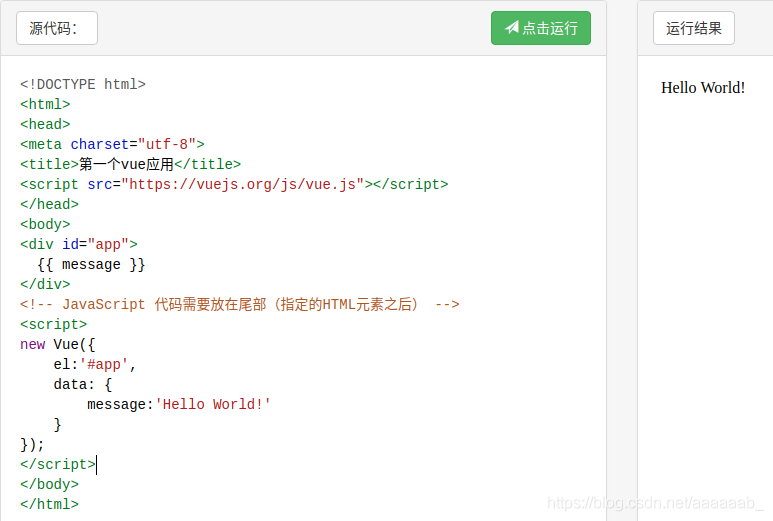The height and width of the screenshot is (521, 773).
Task: Place cursor on the {{ message }} line
Action: [x=91, y=264]
